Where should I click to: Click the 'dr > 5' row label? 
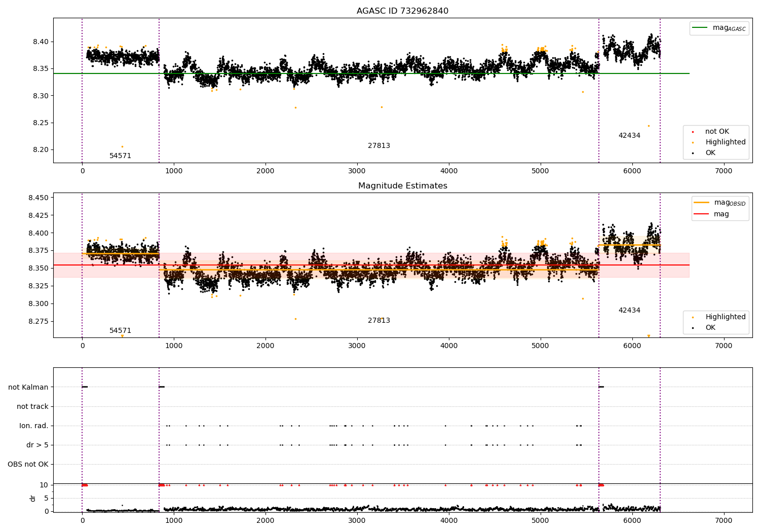[x=37, y=445]
